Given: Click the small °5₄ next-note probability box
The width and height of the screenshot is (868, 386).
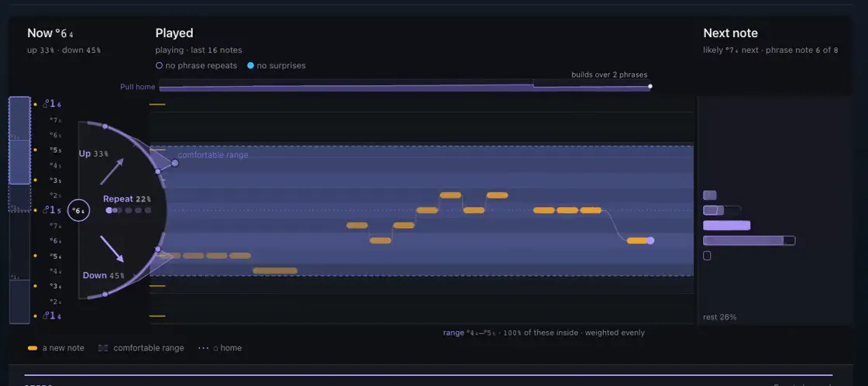Looking at the screenshot, I should click(x=707, y=256).
